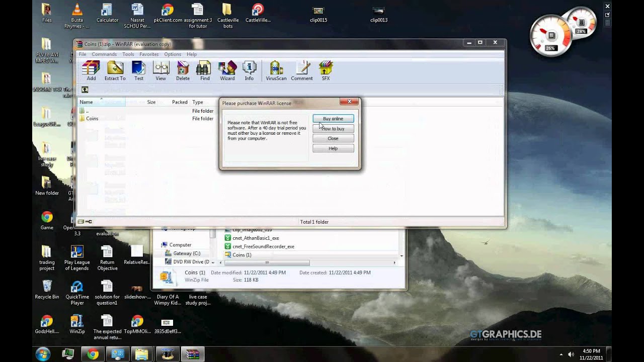This screenshot has width=644, height=362.
Task: Go up one level with arrow icon
Action: 85,89
